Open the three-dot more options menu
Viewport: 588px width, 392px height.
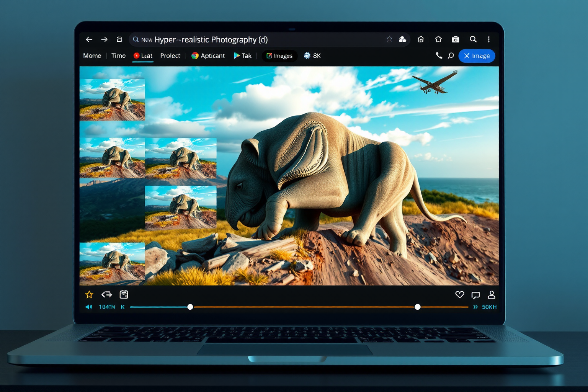(489, 39)
